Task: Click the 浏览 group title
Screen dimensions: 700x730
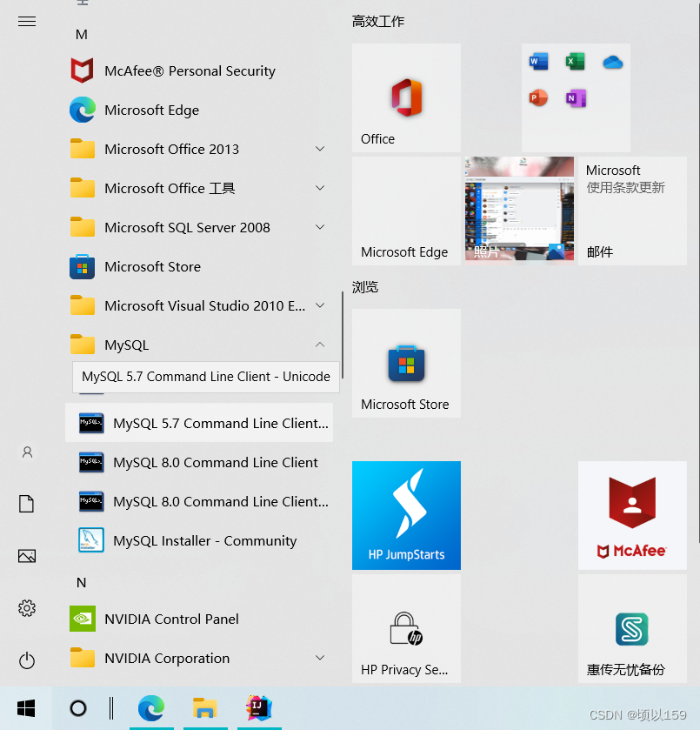Action: click(365, 287)
